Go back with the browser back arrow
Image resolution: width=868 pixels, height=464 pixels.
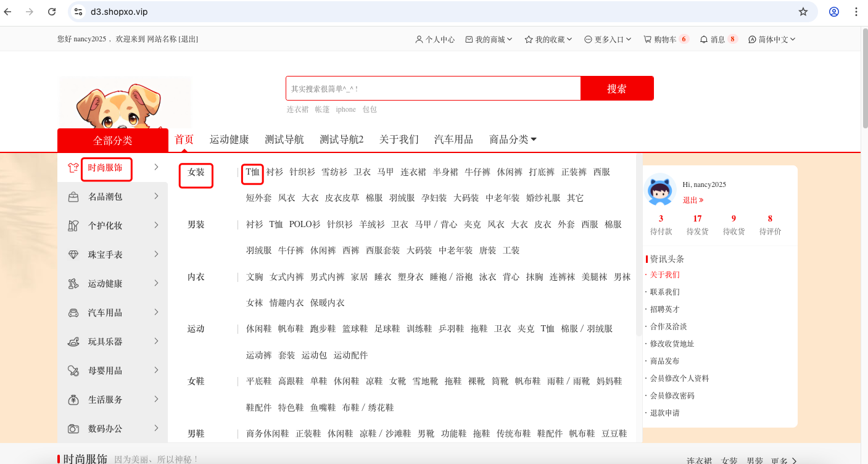click(8, 12)
